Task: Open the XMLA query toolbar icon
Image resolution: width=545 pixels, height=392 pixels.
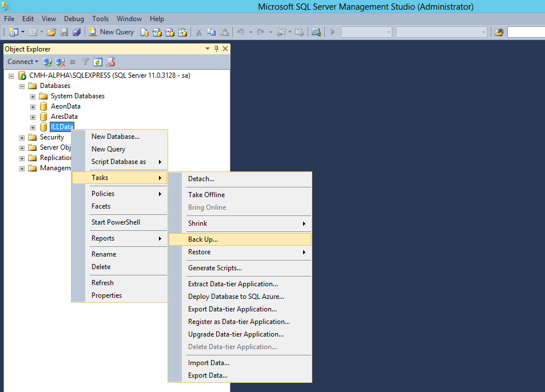Action: coord(182,32)
